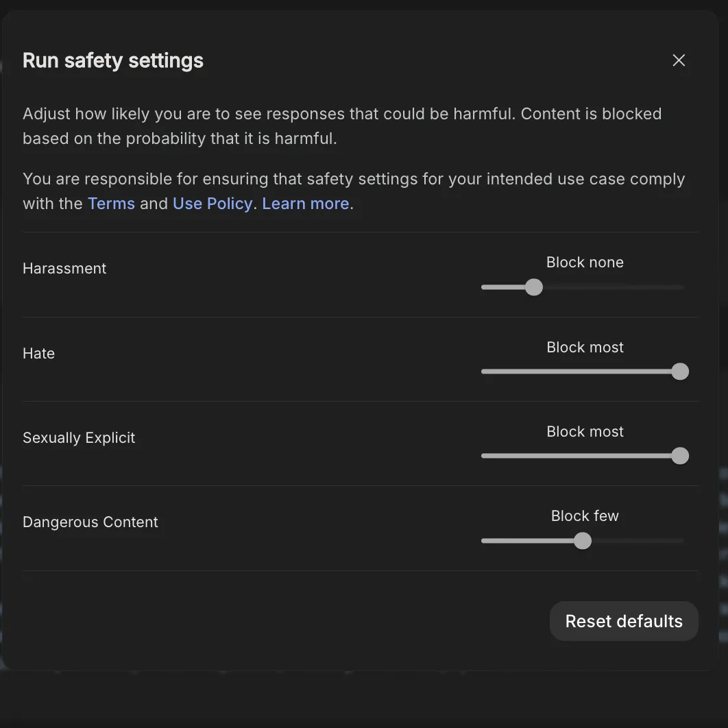Viewport: 728px width, 728px height.
Task: Select the Dangerous Content category label
Action: pos(90,522)
